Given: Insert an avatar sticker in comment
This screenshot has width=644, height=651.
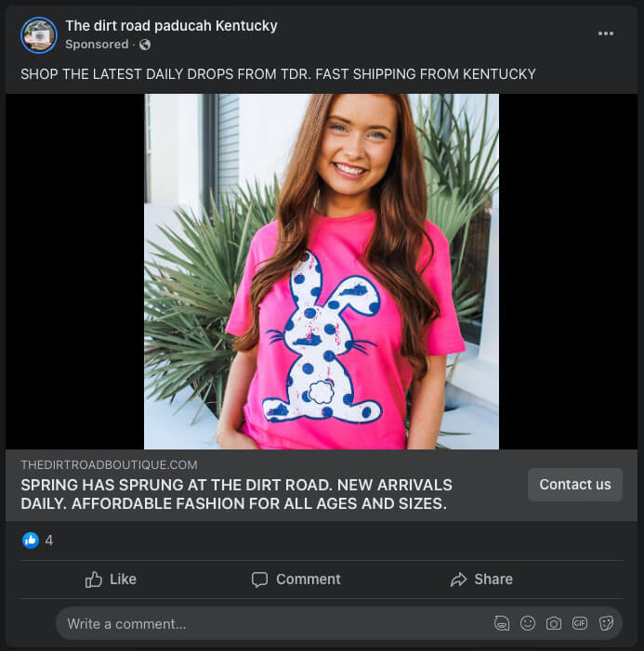Looking at the screenshot, I should [502, 624].
